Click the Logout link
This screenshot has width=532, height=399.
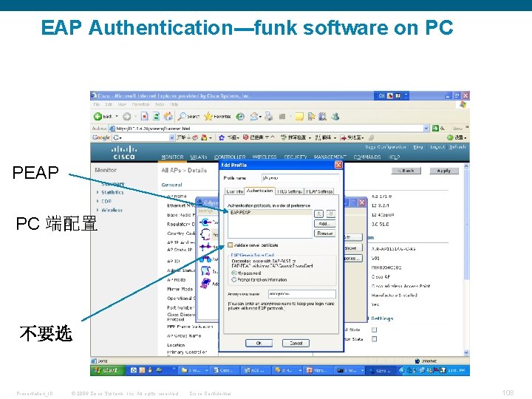(x=437, y=147)
